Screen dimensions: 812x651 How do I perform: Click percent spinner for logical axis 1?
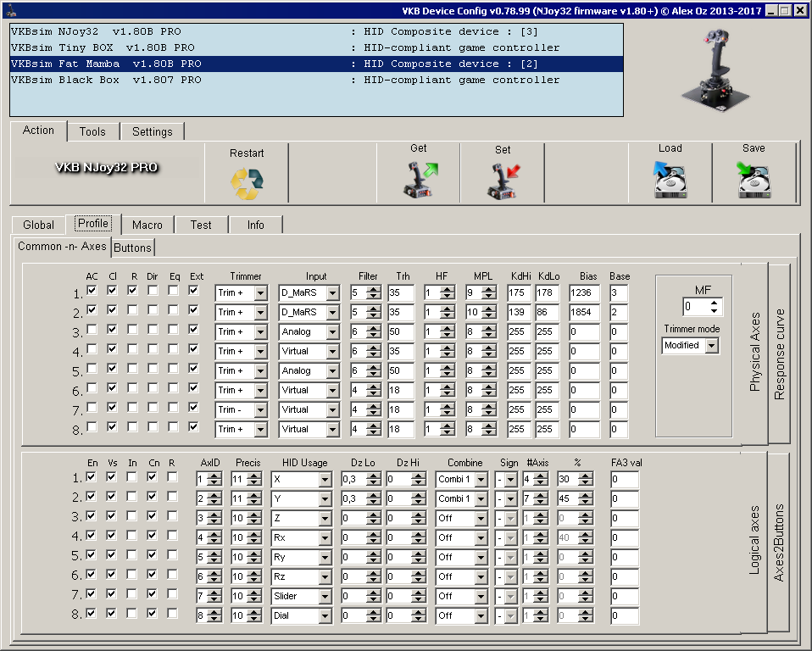tap(585, 479)
